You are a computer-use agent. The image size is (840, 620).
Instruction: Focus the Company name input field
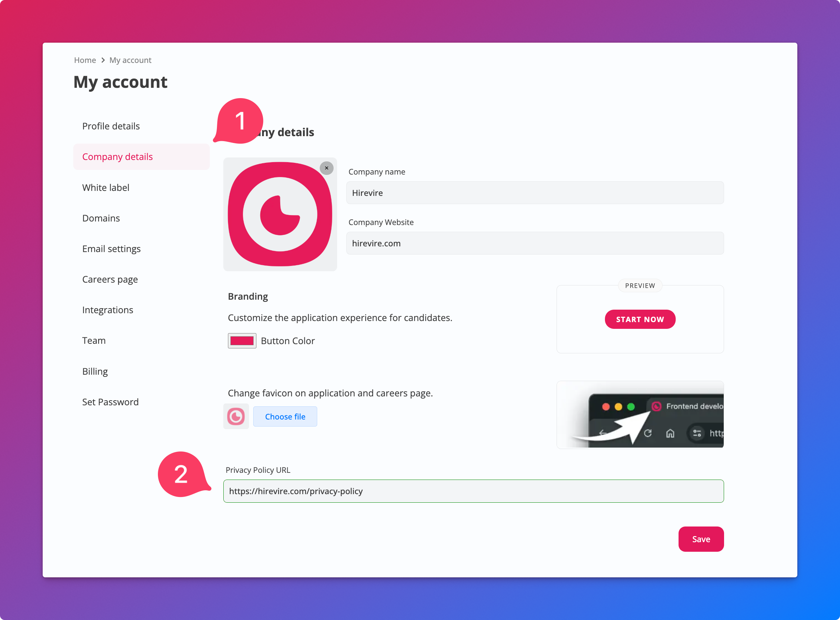[x=535, y=193]
